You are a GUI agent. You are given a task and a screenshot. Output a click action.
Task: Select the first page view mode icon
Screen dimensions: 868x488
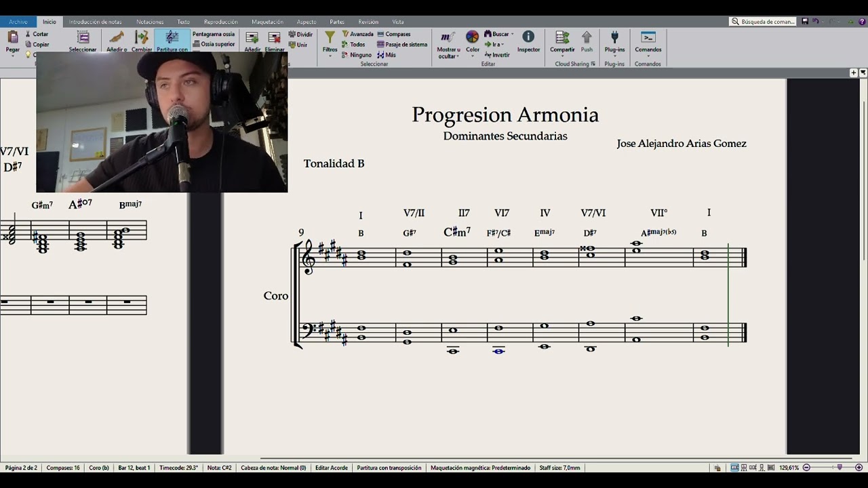(734, 468)
